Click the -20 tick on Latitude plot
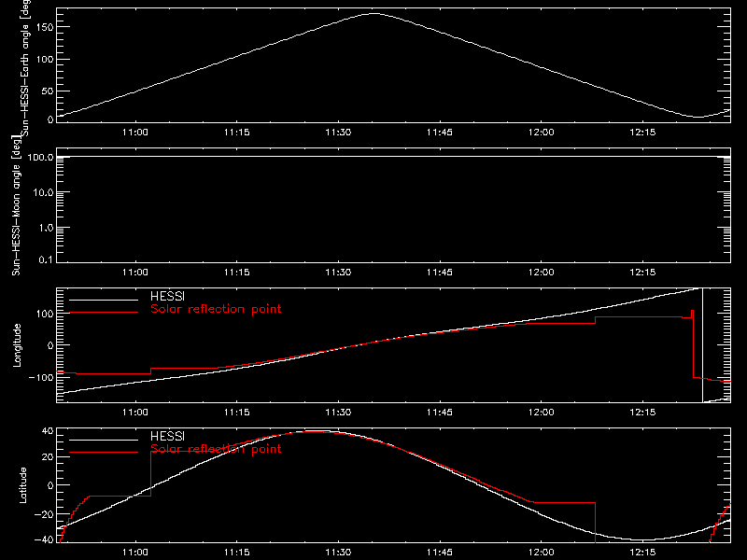Screen dimensions: 747x560 [x=44, y=514]
